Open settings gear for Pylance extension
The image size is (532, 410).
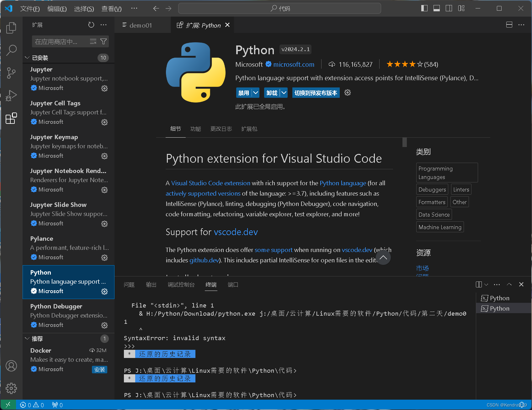pos(104,258)
